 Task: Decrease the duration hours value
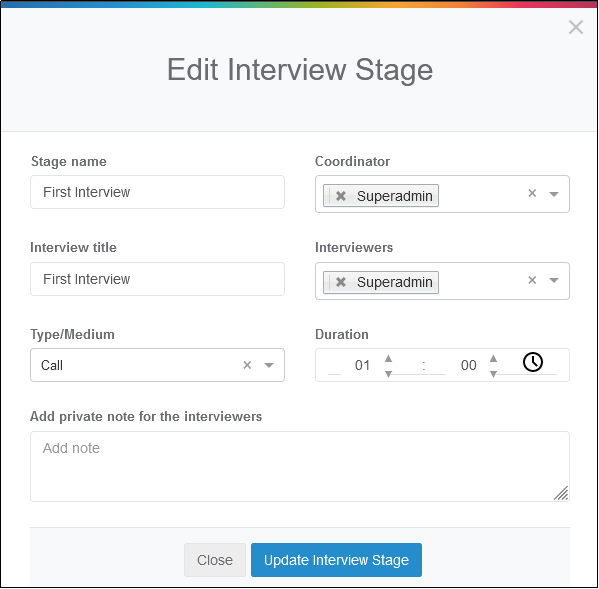click(388, 374)
